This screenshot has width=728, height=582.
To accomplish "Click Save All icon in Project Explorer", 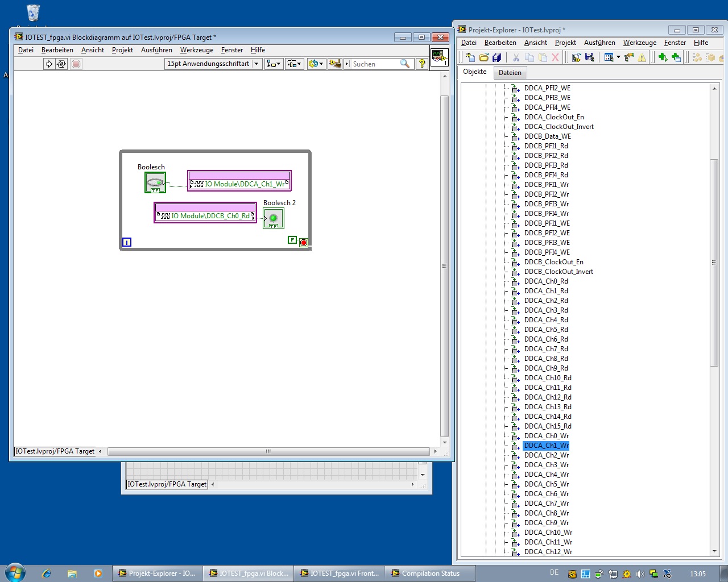I will (497, 57).
